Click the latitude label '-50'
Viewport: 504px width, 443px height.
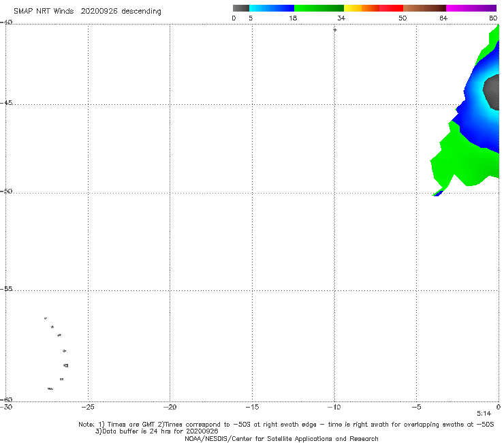[6, 192]
